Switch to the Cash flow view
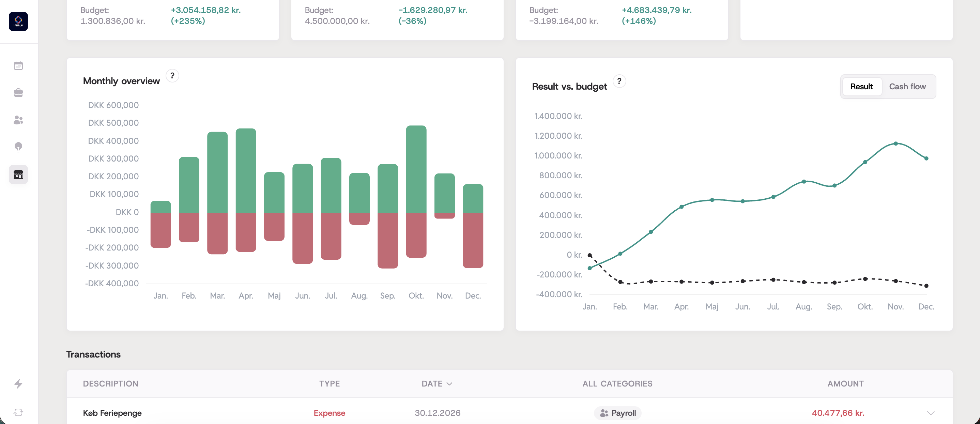This screenshot has width=980, height=424. point(908,86)
